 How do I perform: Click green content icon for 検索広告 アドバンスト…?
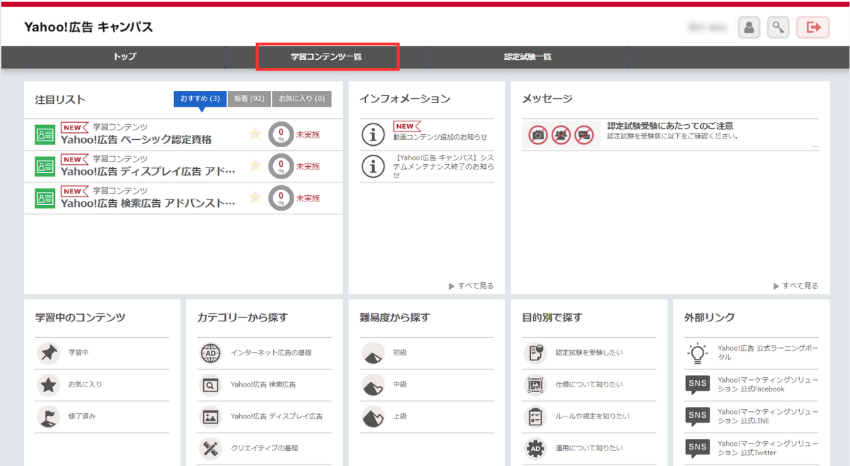tap(45, 198)
